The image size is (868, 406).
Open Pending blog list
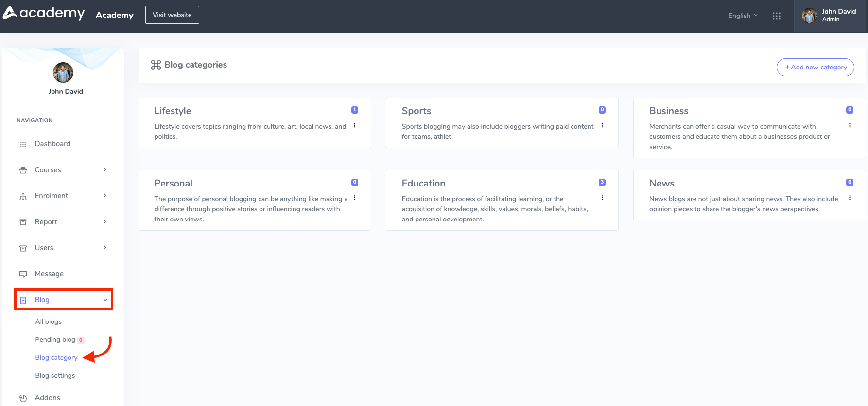click(55, 339)
